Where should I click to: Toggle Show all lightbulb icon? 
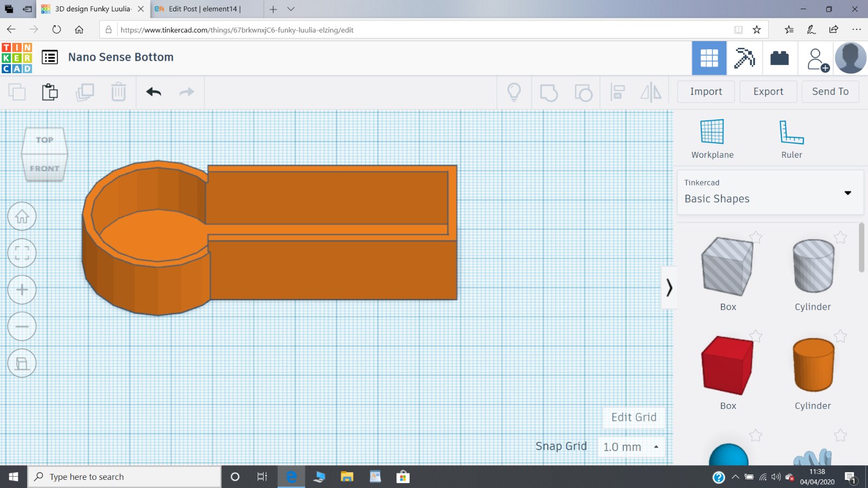coord(514,92)
